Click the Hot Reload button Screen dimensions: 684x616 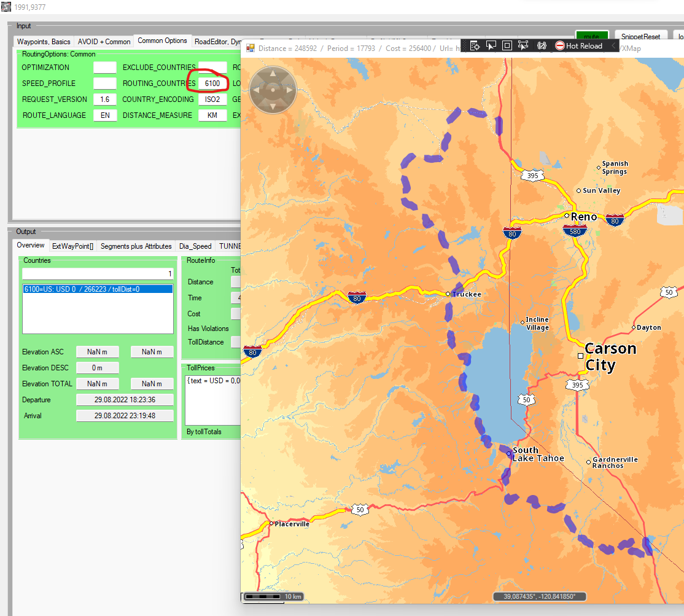(578, 45)
